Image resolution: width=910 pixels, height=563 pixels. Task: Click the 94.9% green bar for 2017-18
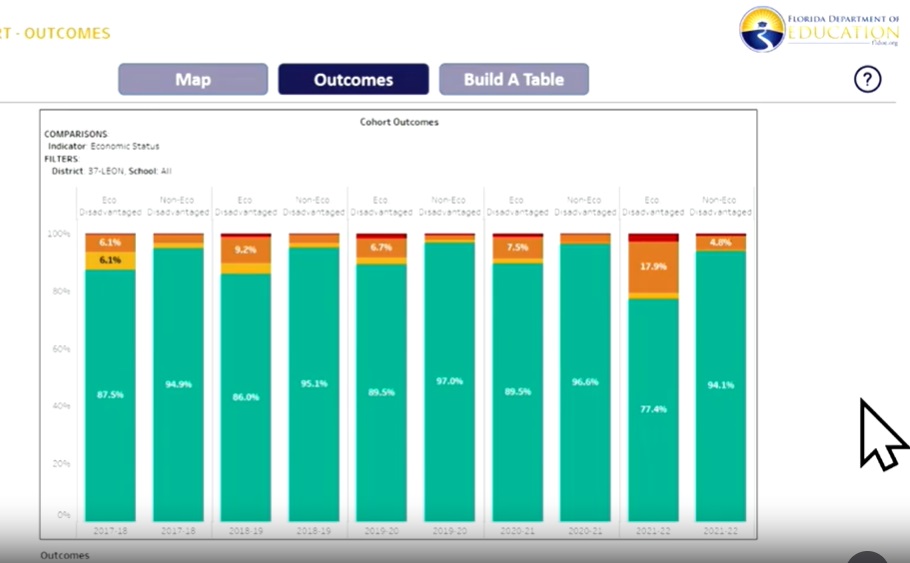[178, 384]
